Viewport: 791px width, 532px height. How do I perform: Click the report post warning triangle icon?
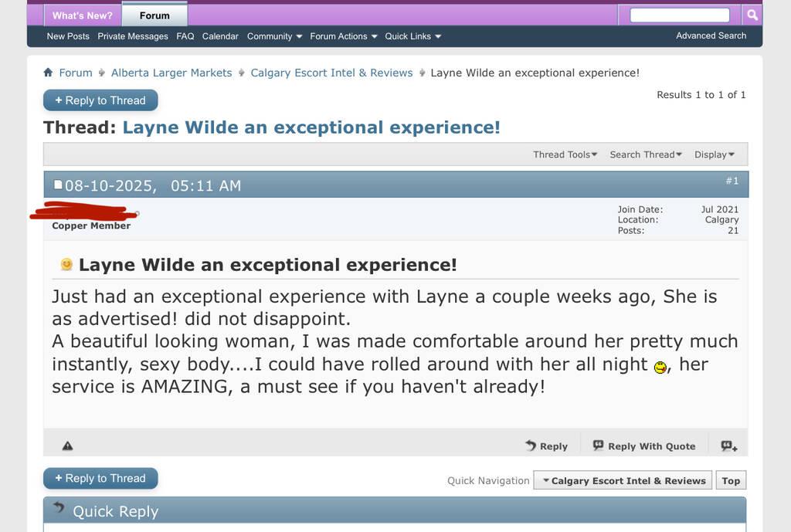(x=67, y=446)
